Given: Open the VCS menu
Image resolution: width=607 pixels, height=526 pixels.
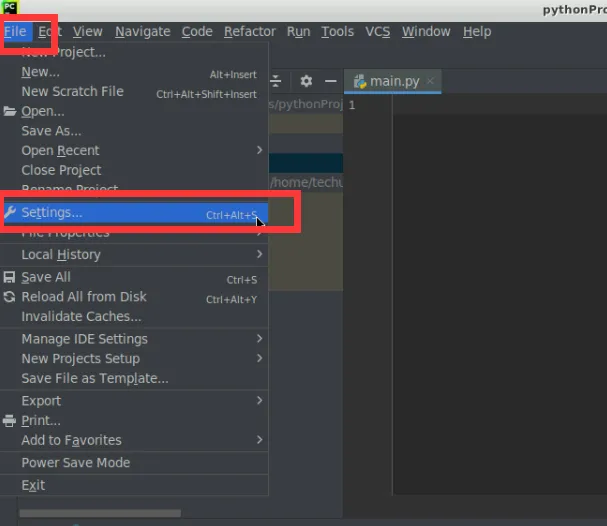Looking at the screenshot, I should [x=377, y=31].
